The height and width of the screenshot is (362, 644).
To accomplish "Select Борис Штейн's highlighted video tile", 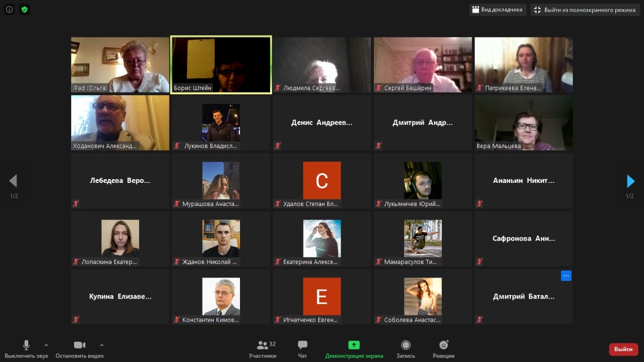I will coord(221,64).
